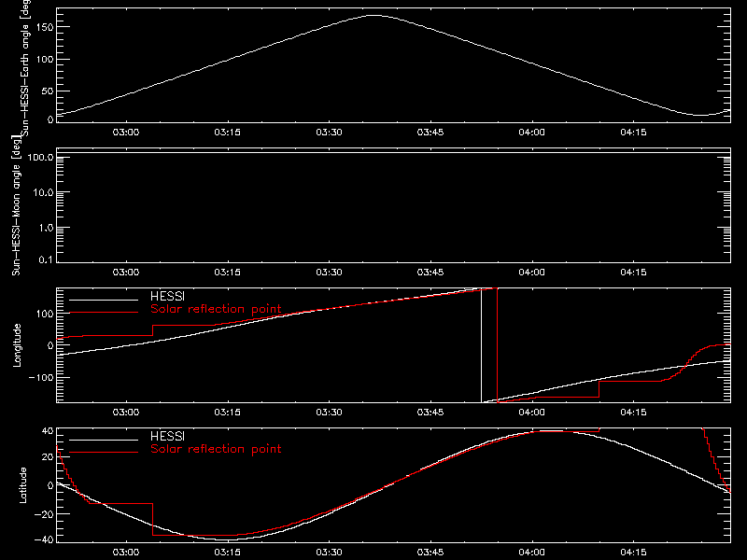Image resolution: width=747 pixels, height=560 pixels.
Task: Click the '10.0' tick on Moon angle plot
Action: click(43, 193)
